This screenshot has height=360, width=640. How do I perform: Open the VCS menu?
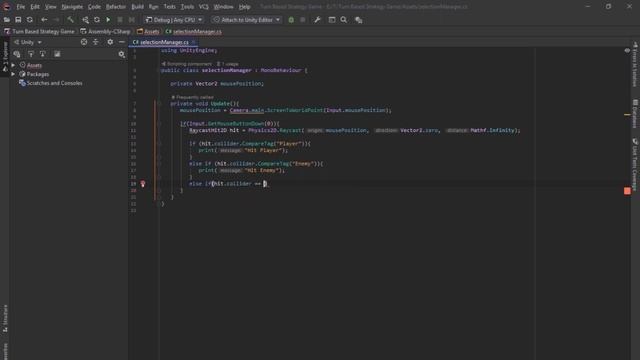click(x=204, y=7)
